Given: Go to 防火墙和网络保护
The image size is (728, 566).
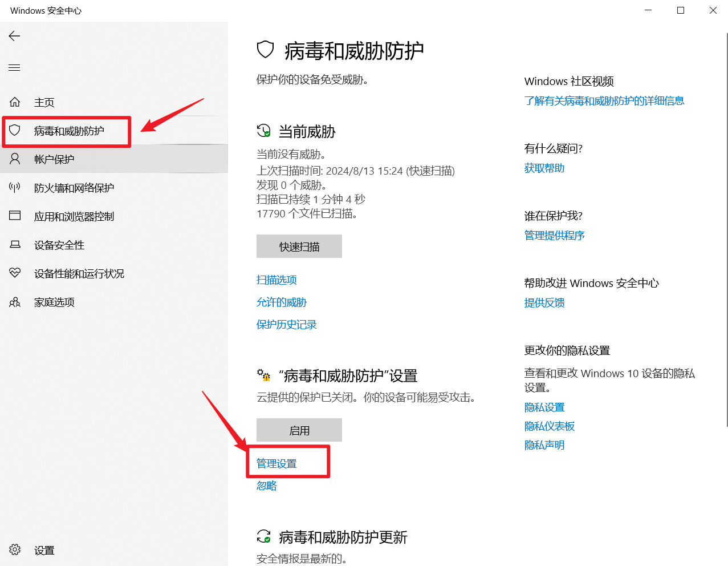Looking at the screenshot, I should pyautogui.click(x=114, y=188).
